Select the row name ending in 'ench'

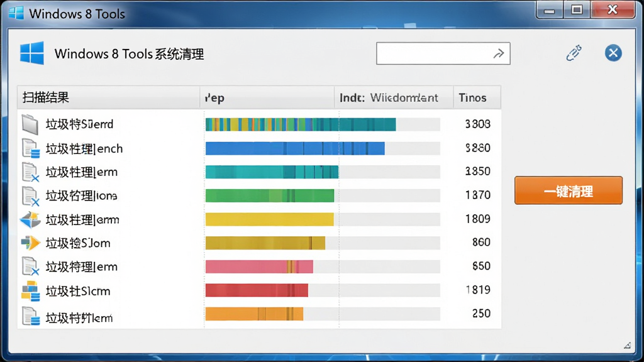coord(84,148)
